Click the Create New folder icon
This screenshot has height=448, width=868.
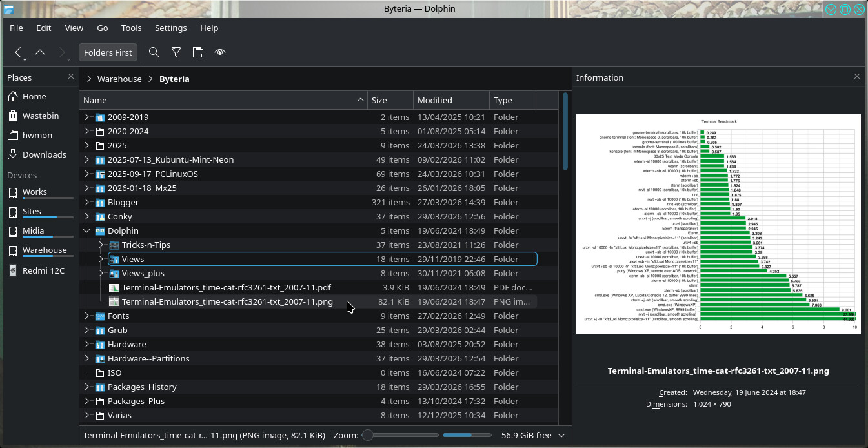(198, 52)
